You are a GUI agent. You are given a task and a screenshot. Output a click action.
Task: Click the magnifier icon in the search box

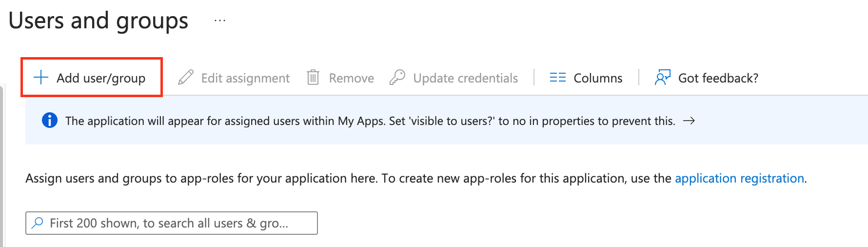[x=38, y=223]
